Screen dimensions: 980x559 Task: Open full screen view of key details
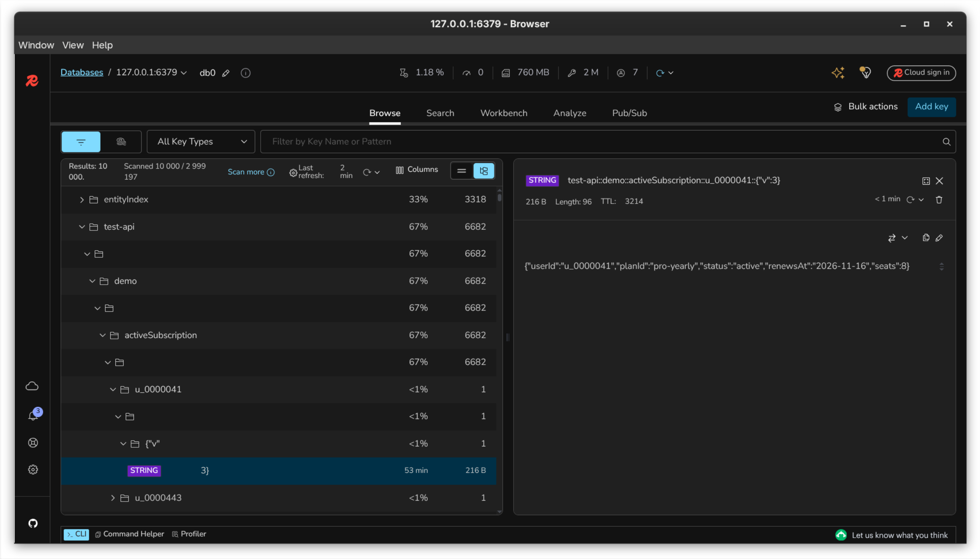(x=925, y=181)
